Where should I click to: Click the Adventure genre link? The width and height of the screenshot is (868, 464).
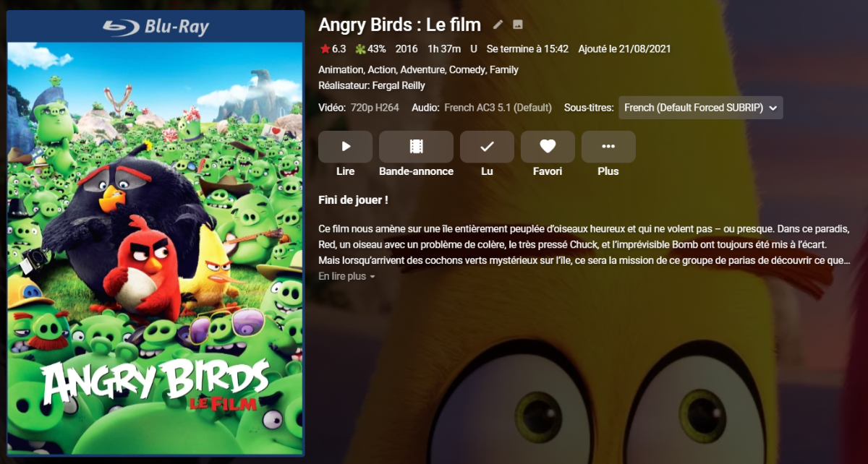tap(422, 70)
